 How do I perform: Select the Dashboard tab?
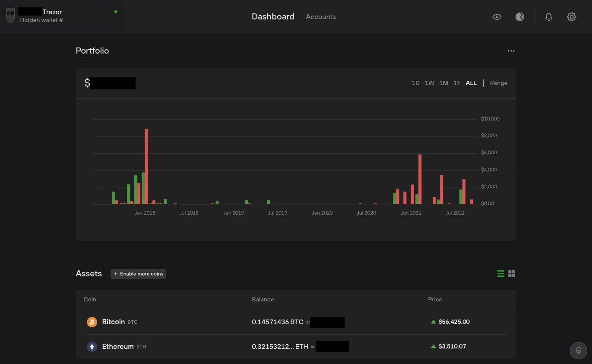tap(273, 17)
